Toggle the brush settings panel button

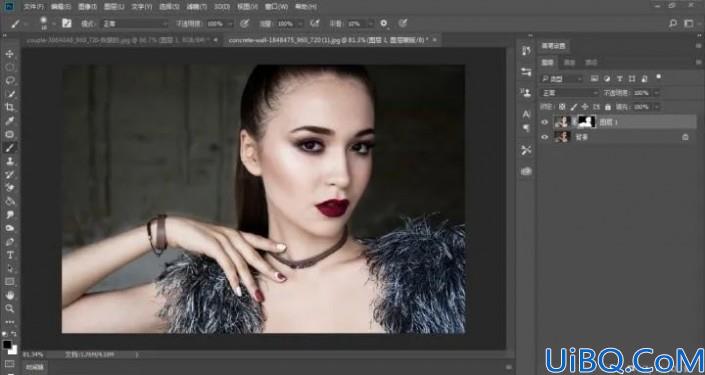pyautogui.click(x=67, y=23)
